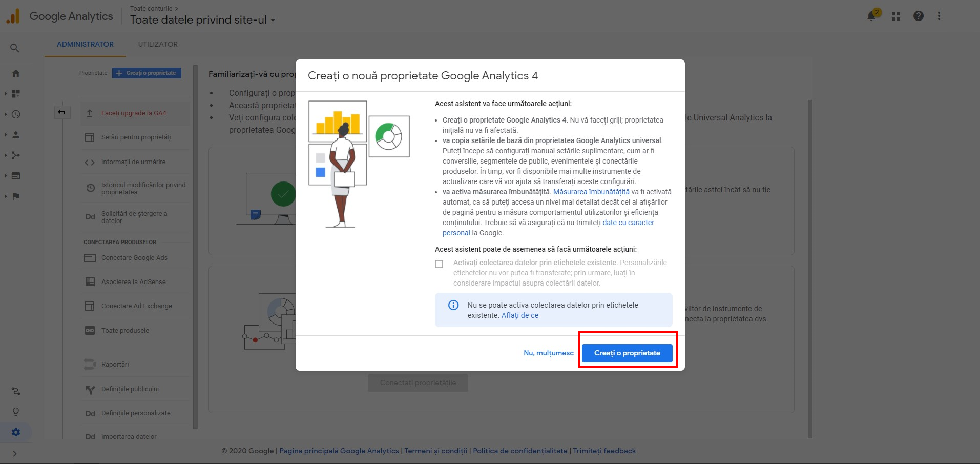Screen dimensions: 980x464
Task: Open the Admin gear icon
Action: coord(16,432)
